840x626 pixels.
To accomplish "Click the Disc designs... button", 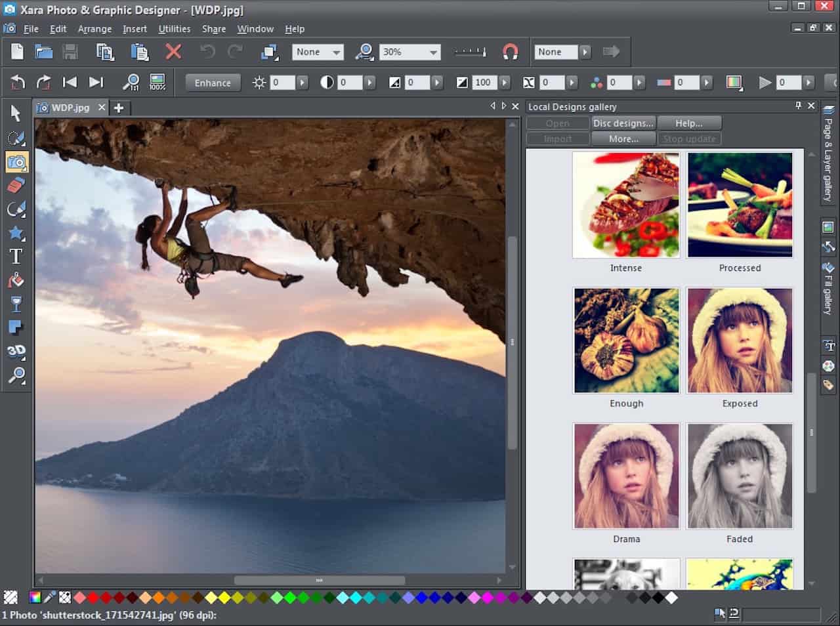I will pyautogui.click(x=623, y=123).
